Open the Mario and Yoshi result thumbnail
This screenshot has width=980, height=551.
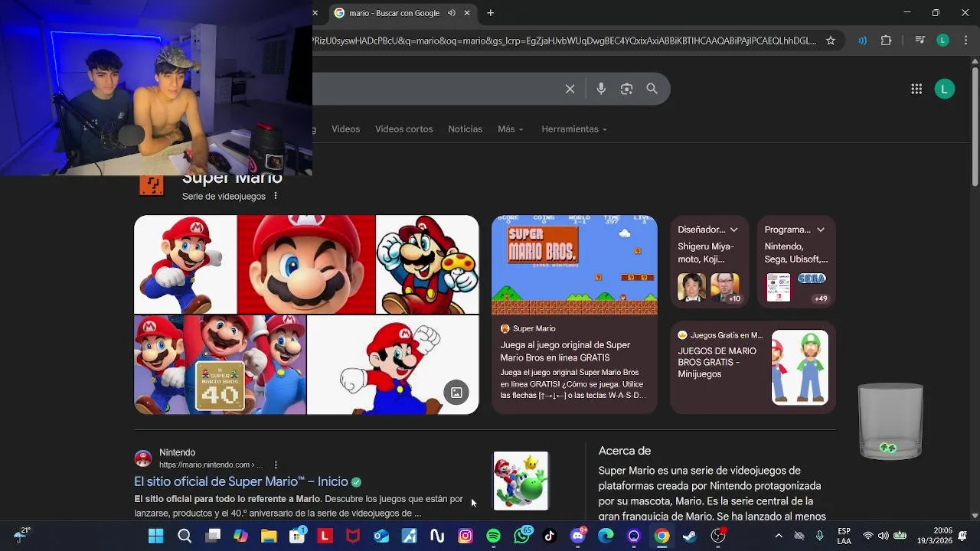[521, 481]
